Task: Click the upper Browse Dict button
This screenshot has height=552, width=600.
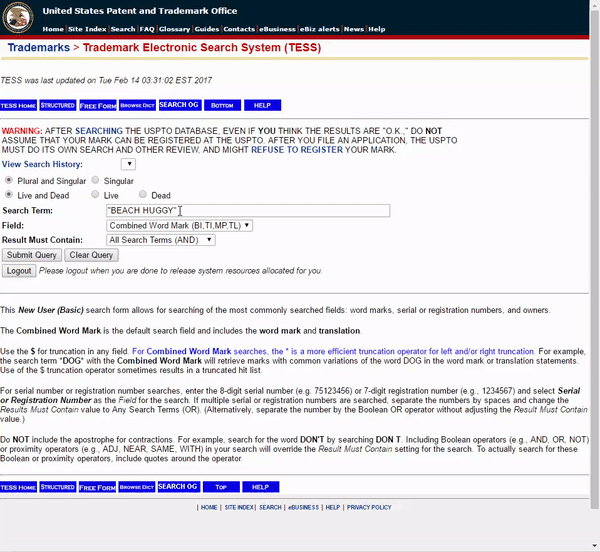Action: tap(137, 105)
